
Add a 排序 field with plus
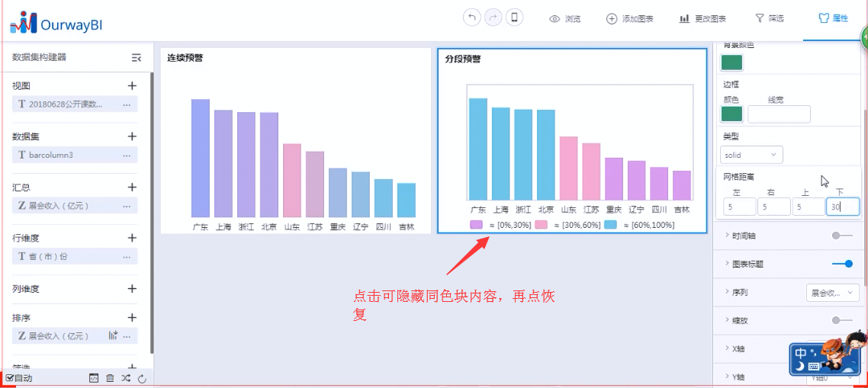pyautogui.click(x=132, y=318)
